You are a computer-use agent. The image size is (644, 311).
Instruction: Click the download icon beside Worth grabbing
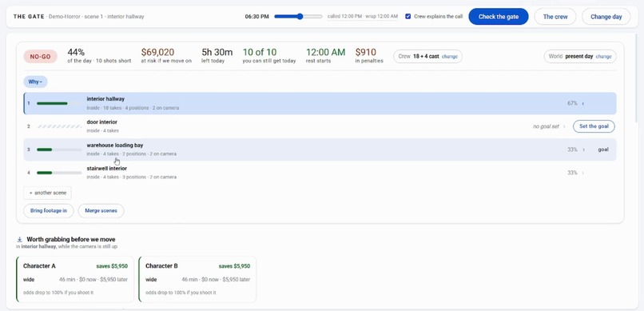coord(19,239)
